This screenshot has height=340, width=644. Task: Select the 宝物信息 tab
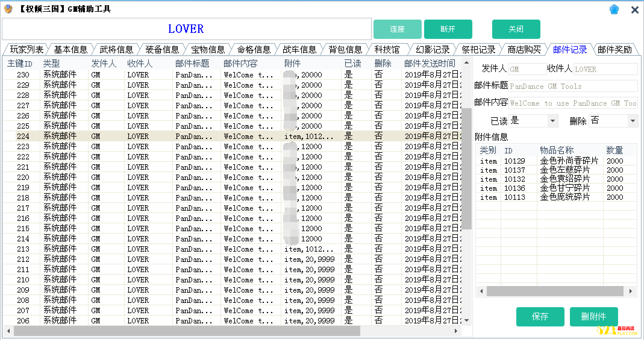pos(208,49)
